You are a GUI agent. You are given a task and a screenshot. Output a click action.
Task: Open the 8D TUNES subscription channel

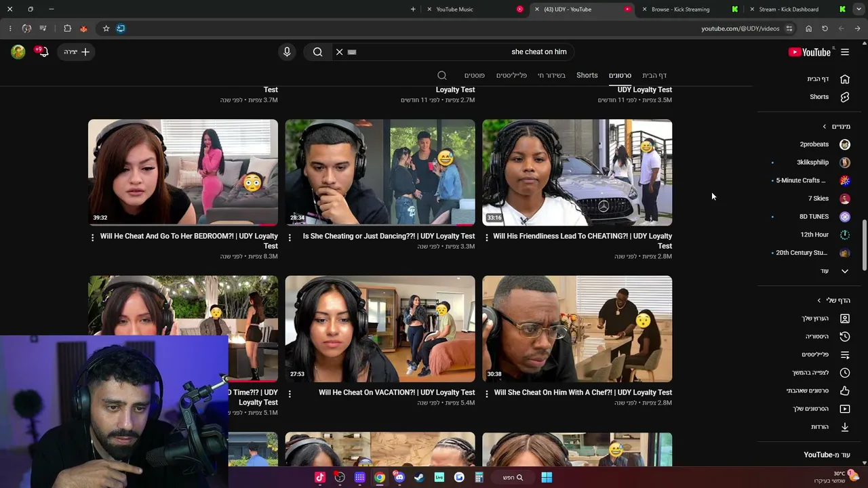click(825, 217)
